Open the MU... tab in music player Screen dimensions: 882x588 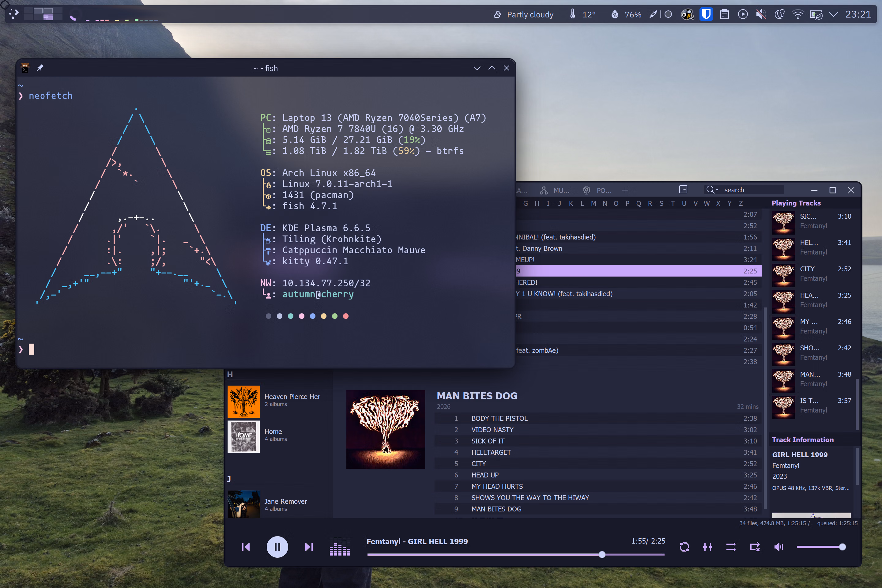(554, 190)
